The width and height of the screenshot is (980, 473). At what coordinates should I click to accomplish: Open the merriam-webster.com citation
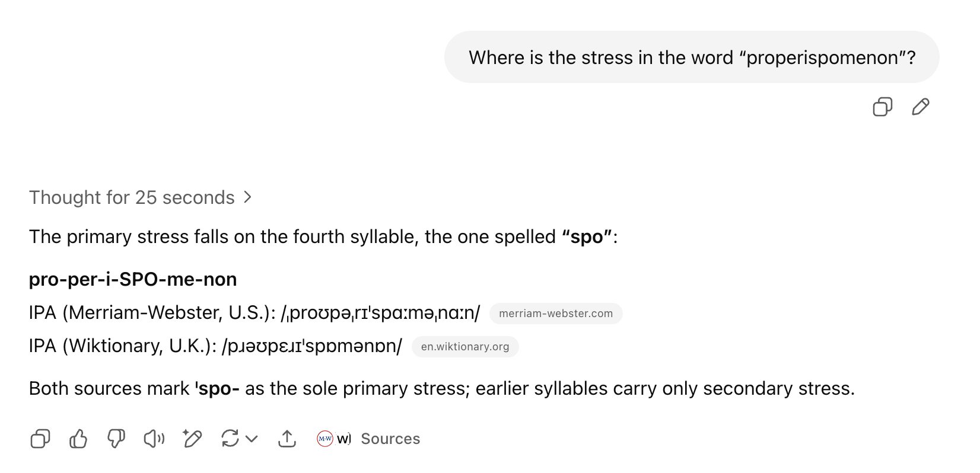556,314
